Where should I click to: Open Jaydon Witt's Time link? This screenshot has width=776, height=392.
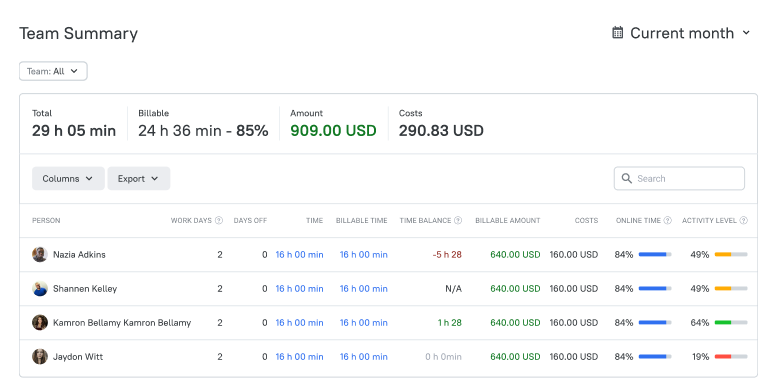[299, 357]
